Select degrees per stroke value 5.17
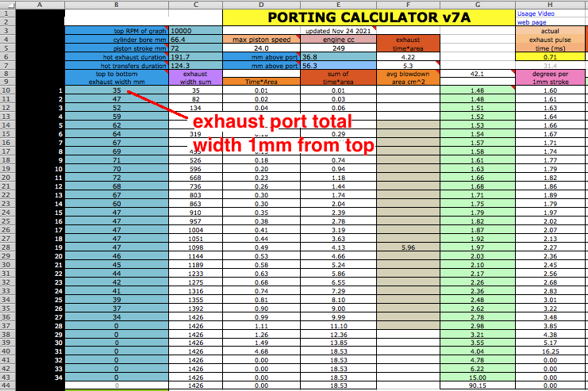 click(550, 343)
